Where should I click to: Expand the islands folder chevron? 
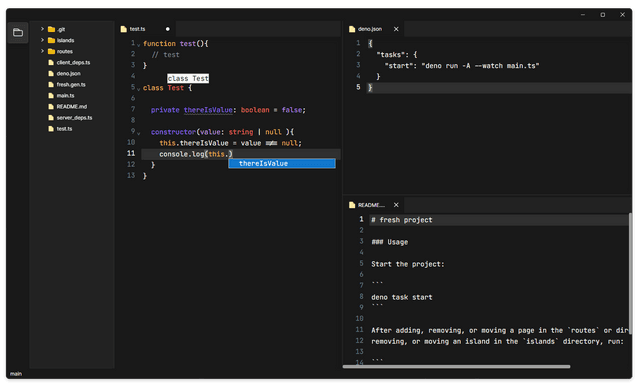42,40
